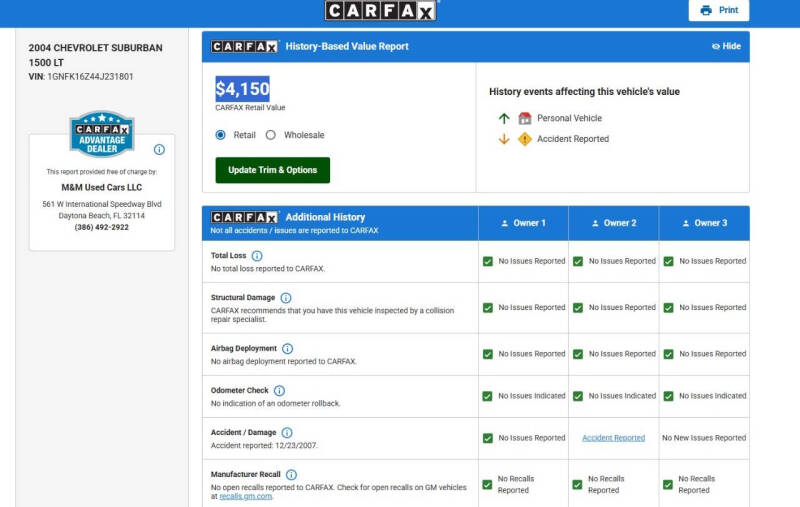Click the Update Trim & Options button
Viewport: 800px width, 507px height.
coord(272,170)
